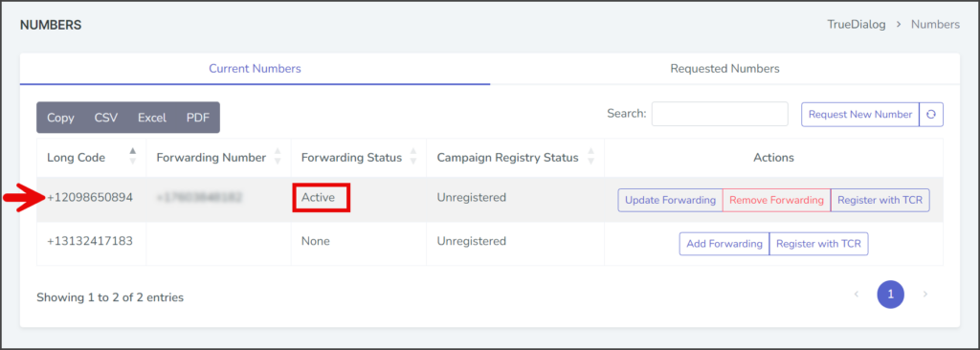
Task: Click 'Showing 1 to 2 of 2 entries' text
Action: tap(110, 297)
